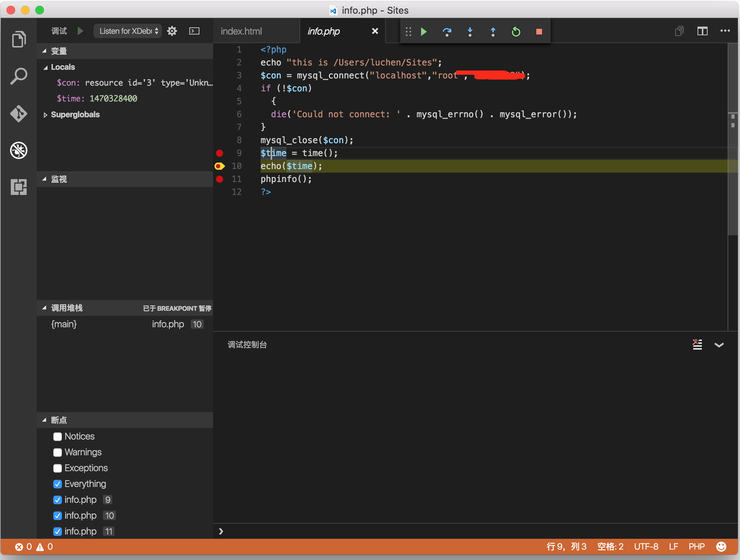Select the info.php editor tab

[342, 31]
